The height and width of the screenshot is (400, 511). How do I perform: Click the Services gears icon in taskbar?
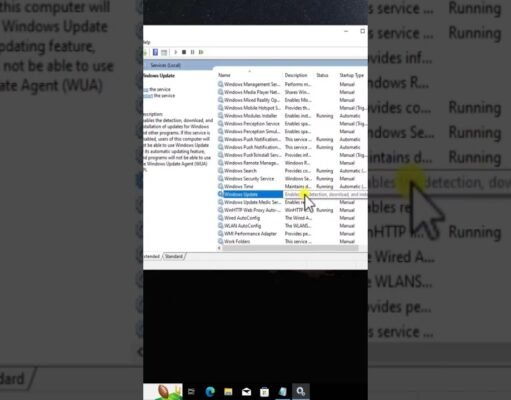[x=301, y=391]
